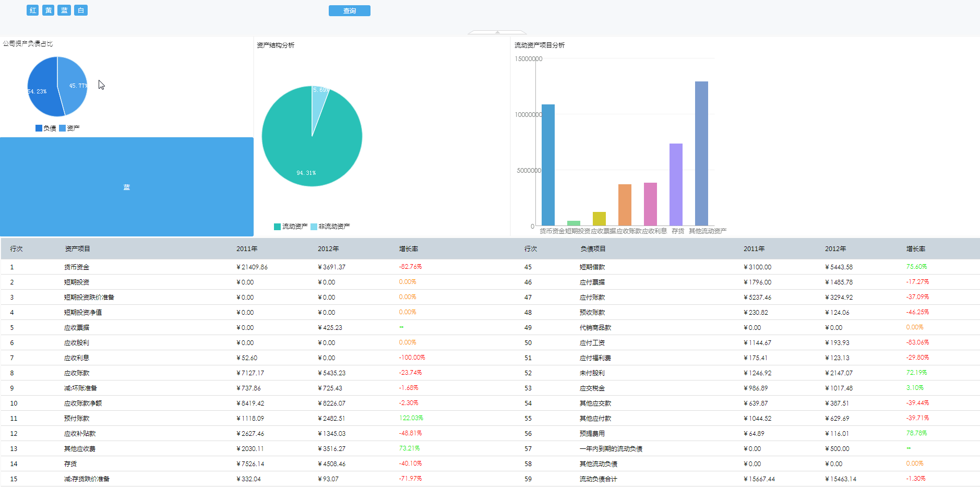This screenshot has height=487, width=980.
Task: Click the 查询 query button
Action: 350,11
